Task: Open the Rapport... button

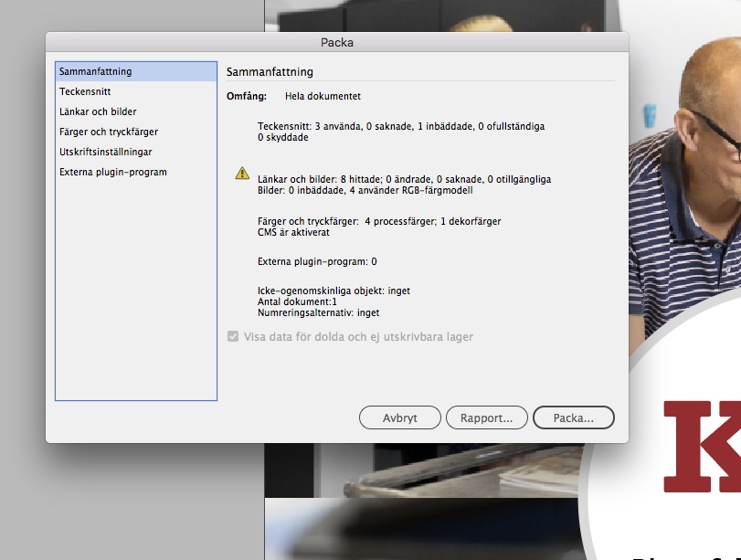Action: pos(486,417)
